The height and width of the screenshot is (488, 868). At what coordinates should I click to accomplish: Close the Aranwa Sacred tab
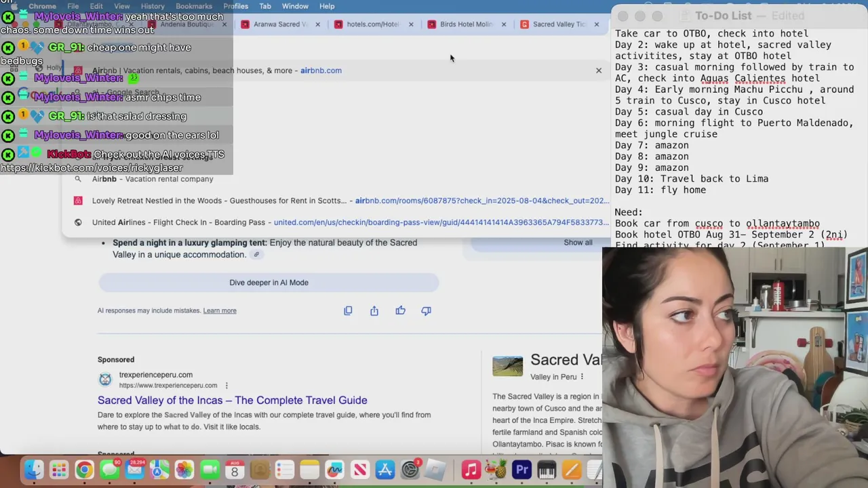[x=317, y=24]
